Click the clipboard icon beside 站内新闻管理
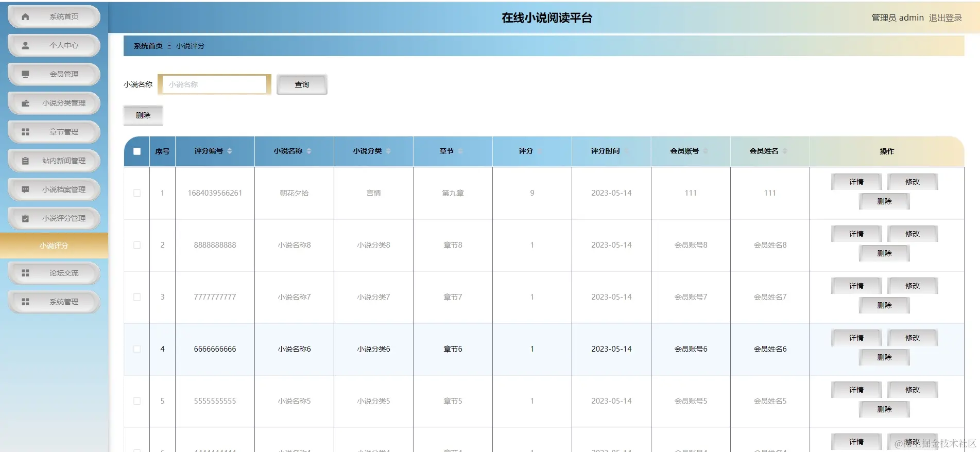This screenshot has height=452, width=980. (25, 161)
